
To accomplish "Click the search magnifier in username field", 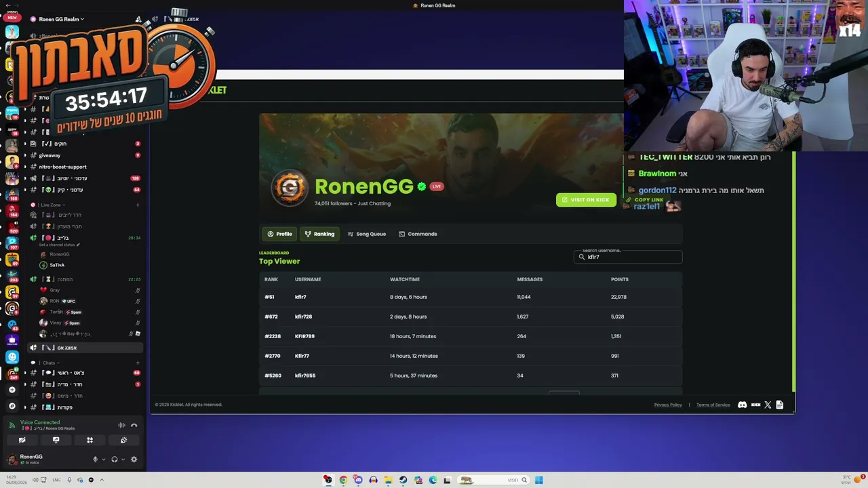I will click(582, 257).
